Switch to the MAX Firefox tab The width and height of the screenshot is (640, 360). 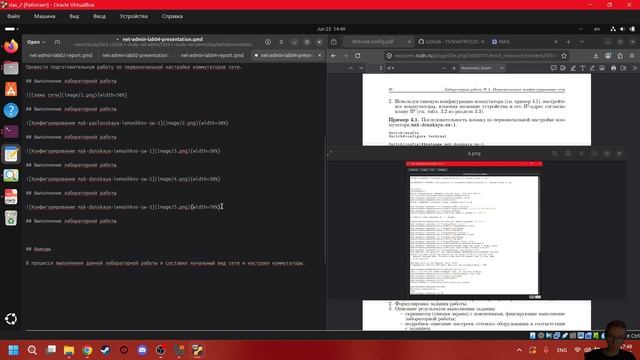524,42
